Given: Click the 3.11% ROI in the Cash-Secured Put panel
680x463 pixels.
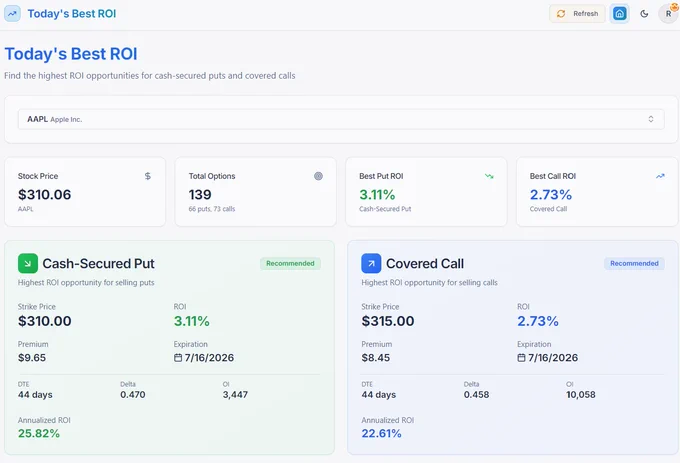Looking at the screenshot, I should point(192,321).
